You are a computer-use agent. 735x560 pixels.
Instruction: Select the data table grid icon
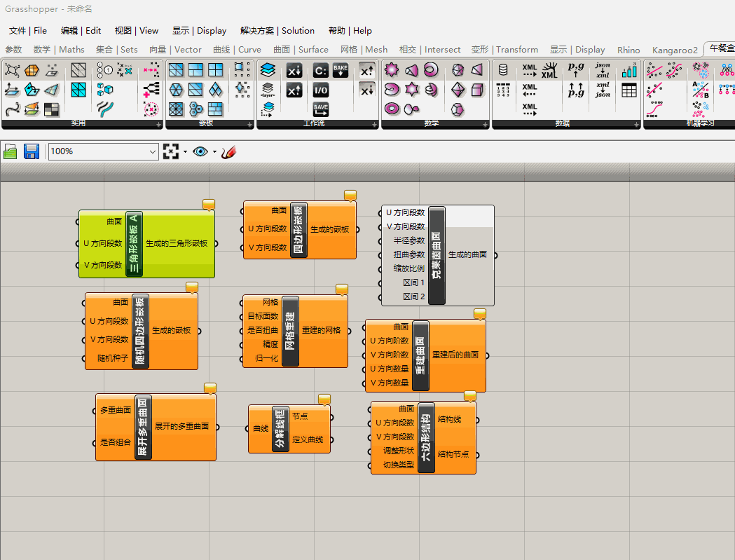[629, 90]
